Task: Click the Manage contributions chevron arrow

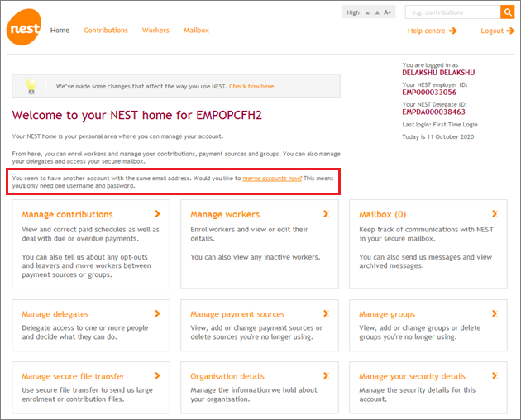Action: click(x=157, y=213)
